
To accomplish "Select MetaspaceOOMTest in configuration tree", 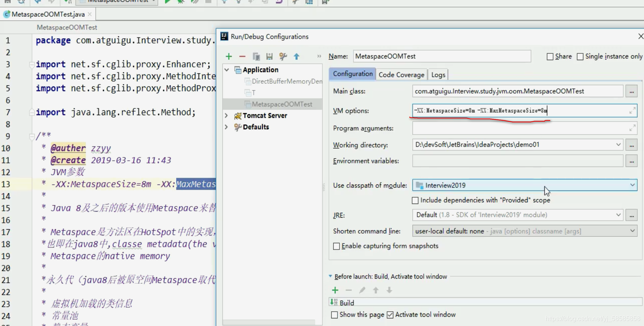I will 282,104.
